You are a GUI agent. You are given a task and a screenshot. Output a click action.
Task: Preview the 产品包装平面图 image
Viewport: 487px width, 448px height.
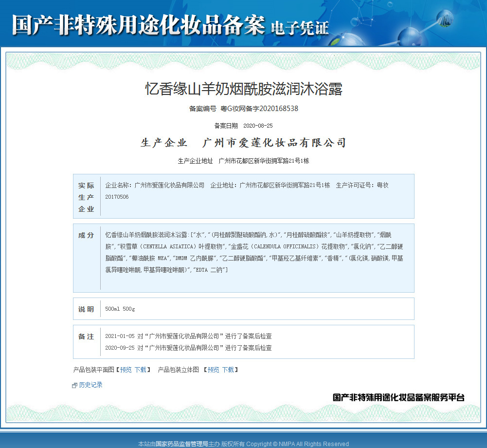126,370
